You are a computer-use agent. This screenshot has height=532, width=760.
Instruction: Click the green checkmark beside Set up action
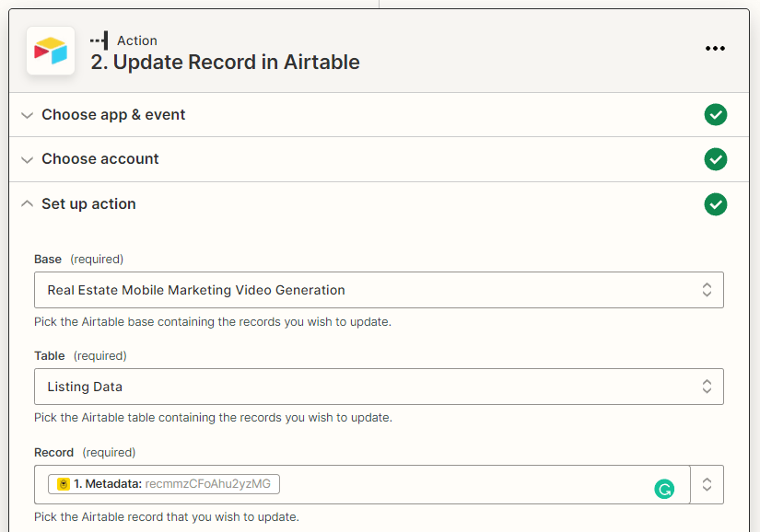click(716, 203)
